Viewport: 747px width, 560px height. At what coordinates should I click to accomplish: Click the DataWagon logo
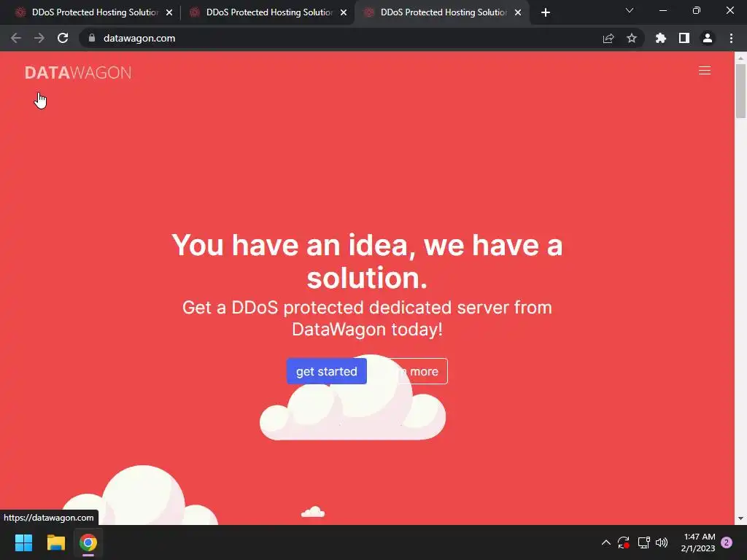78,72
